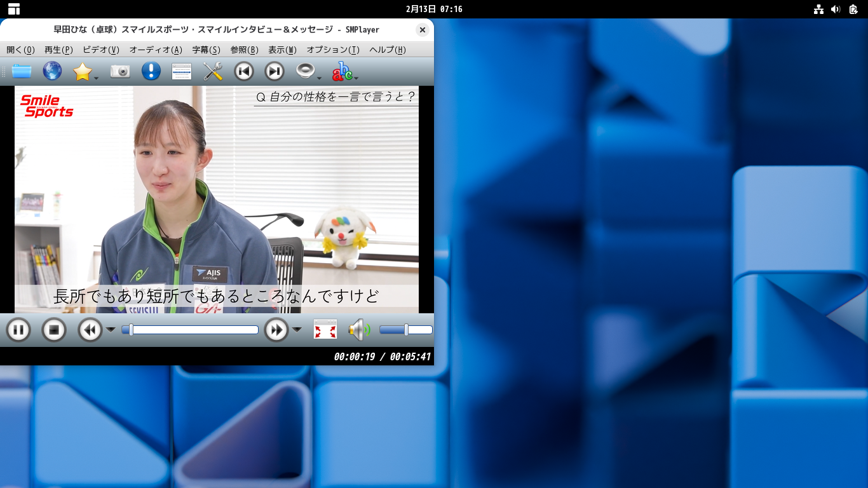
Task: Expand the subtitle track abc dropdown
Action: [356, 78]
